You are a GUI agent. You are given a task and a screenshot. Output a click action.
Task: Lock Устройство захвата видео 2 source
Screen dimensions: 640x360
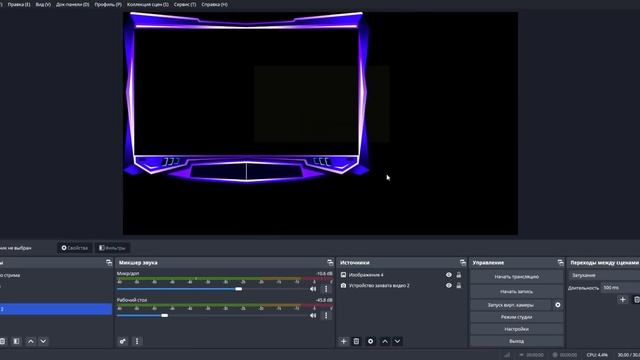click(459, 286)
